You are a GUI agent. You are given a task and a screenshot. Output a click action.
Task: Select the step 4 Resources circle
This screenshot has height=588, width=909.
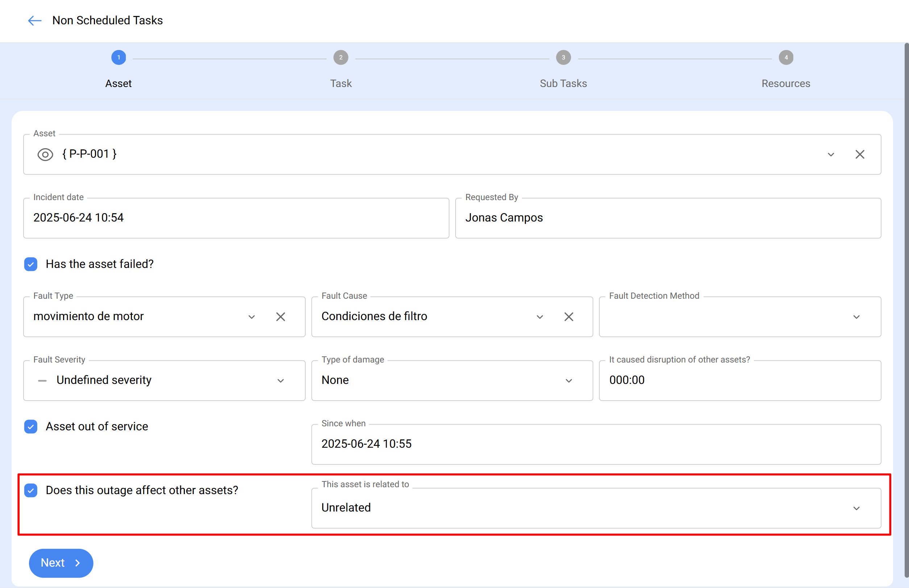(786, 57)
